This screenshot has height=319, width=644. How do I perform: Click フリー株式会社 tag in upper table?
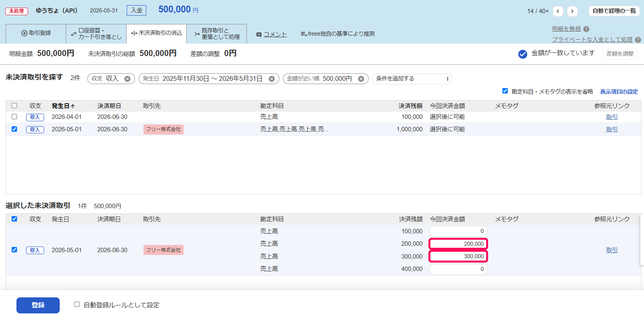pyautogui.click(x=164, y=129)
